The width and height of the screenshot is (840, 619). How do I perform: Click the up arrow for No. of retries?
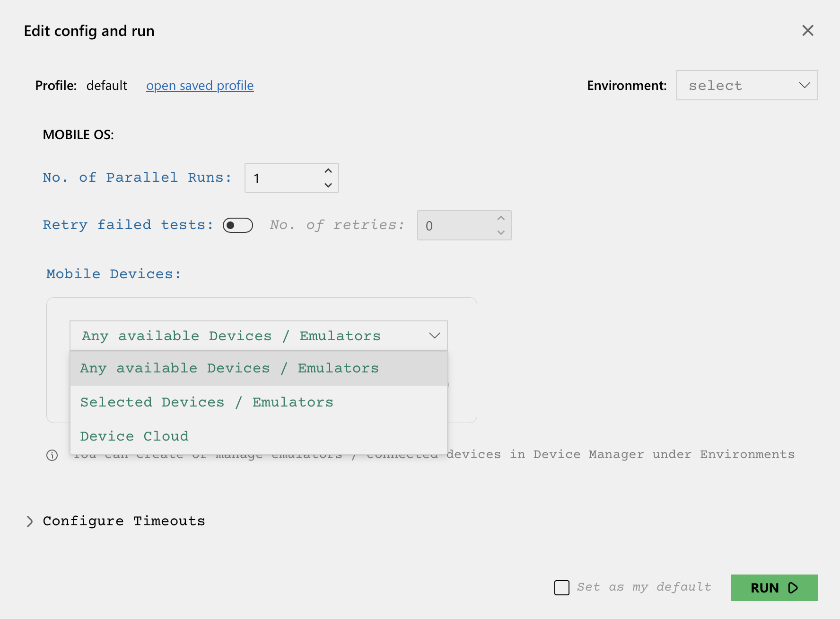[501, 218]
